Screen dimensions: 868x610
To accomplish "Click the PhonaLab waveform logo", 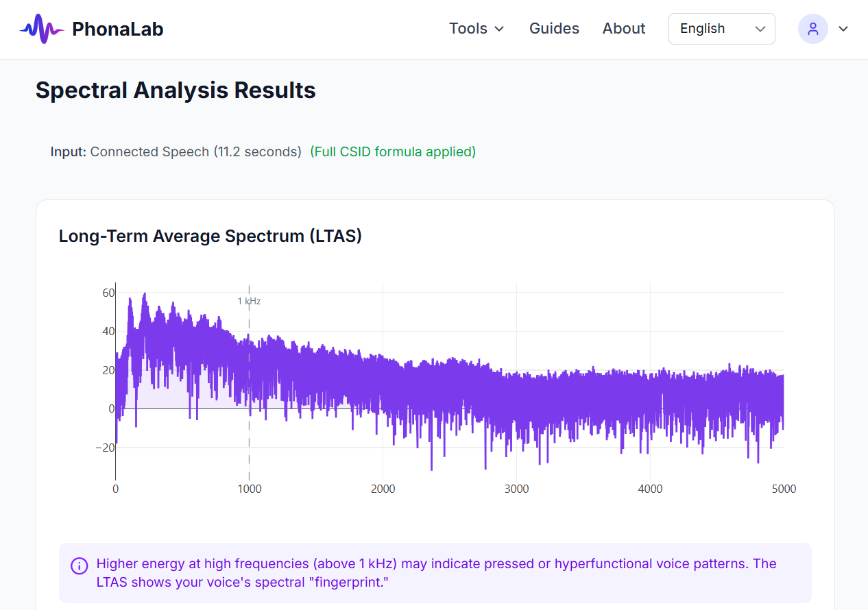I will pyautogui.click(x=42, y=28).
